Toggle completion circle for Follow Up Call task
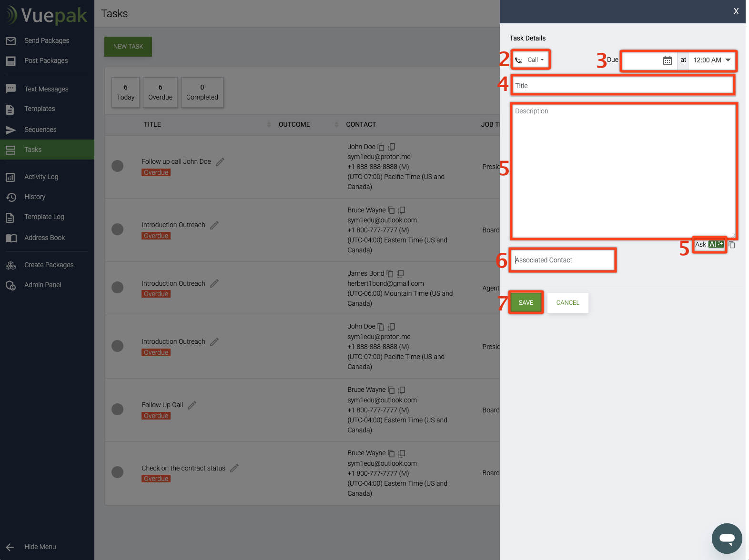Image resolution: width=749 pixels, height=560 pixels. (x=117, y=410)
